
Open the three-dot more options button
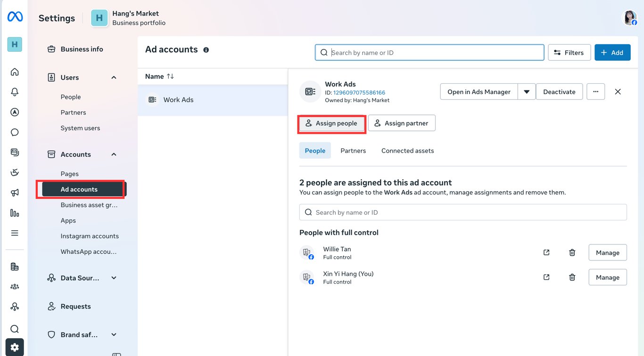point(595,91)
